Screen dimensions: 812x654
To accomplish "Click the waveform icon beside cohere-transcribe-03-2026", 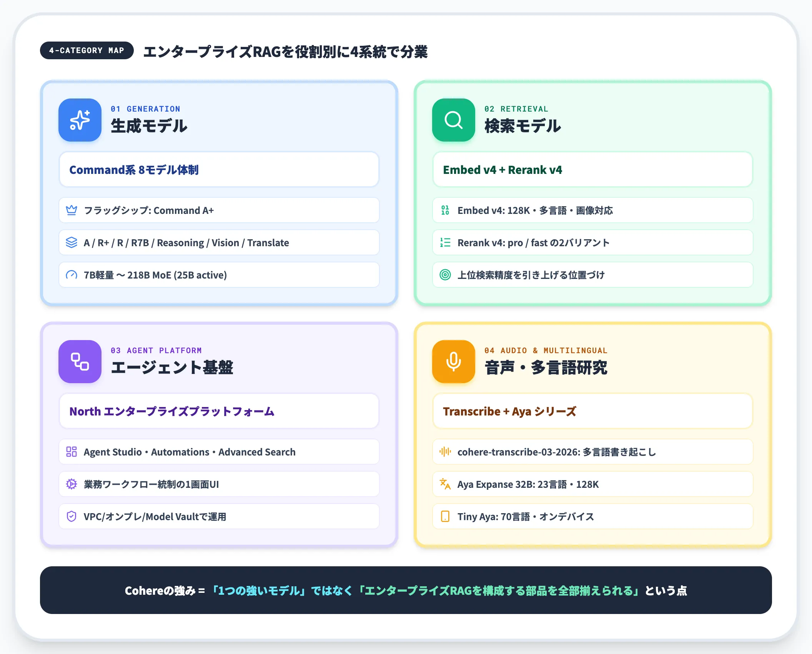I will point(445,452).
